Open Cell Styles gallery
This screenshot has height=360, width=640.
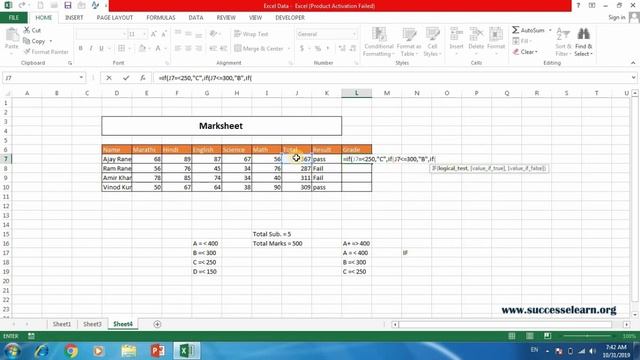click(x=432, y=42)
